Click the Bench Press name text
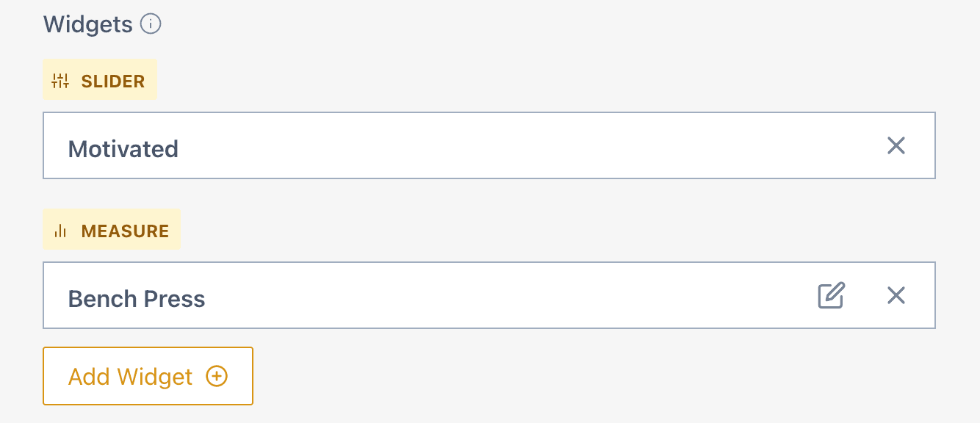Image resolution: width=980 pixels, height=423 pixels. 137,299
